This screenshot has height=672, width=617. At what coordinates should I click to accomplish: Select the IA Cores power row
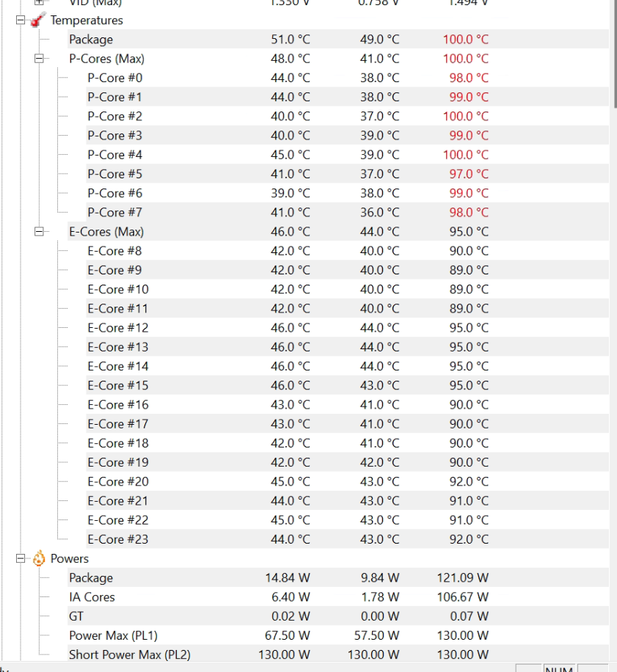tap(92, 597)
